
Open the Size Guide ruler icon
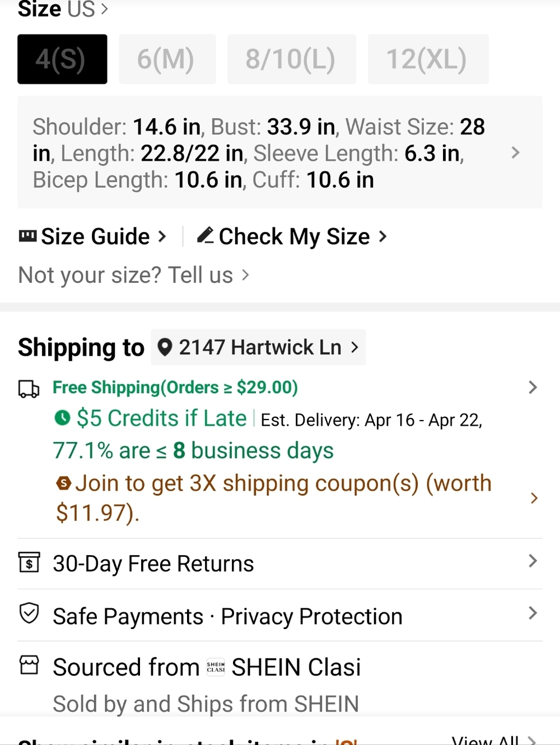pos(27,236)
